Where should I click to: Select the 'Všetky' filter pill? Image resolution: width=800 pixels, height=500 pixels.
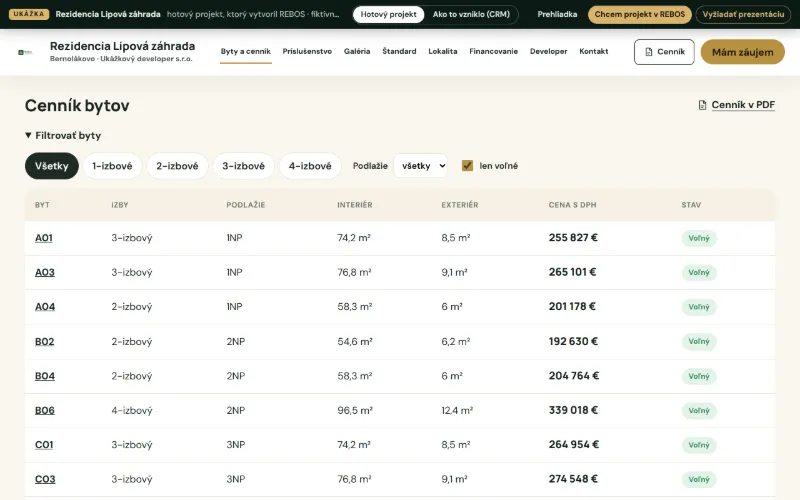click(52, 166)
